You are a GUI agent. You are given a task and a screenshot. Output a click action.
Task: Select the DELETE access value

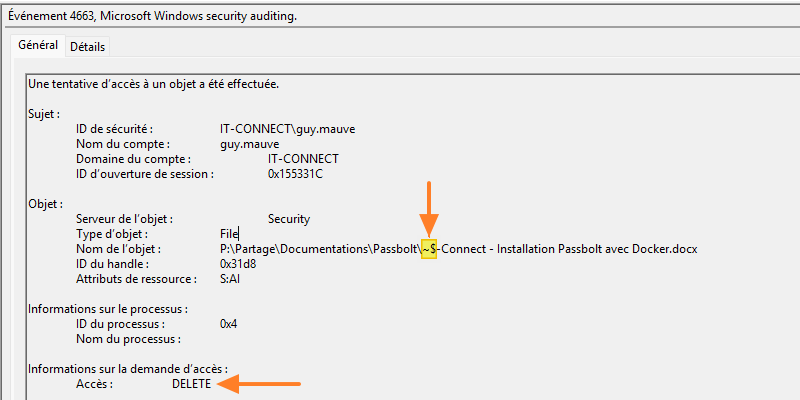(191, 384)
